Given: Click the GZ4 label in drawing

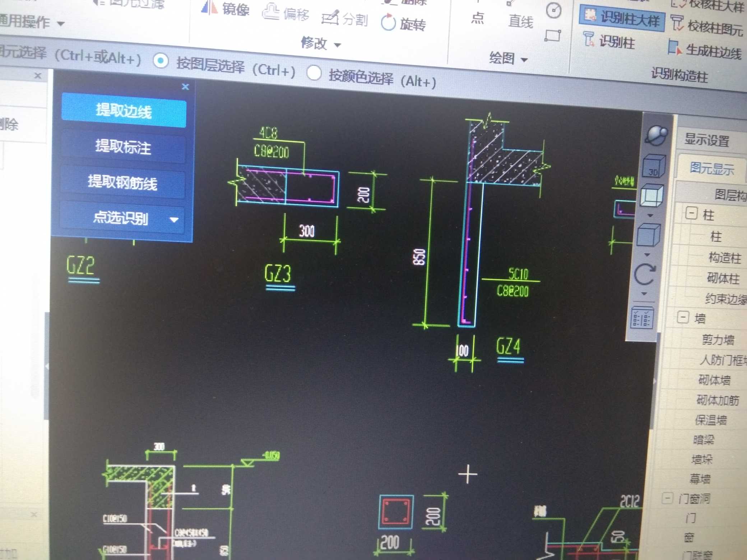Looking at the screenshot, I should pos(508,346).
